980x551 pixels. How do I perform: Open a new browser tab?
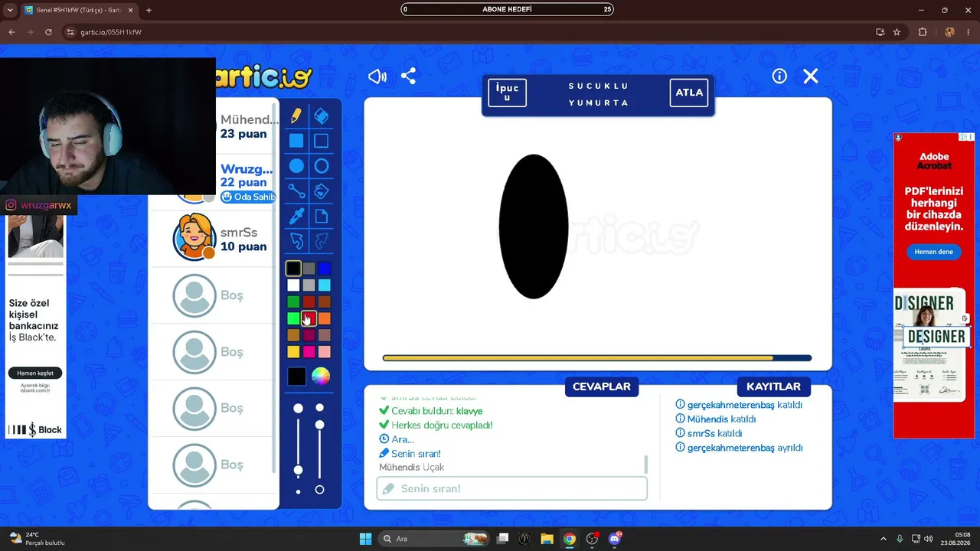(x=149, y=10)
